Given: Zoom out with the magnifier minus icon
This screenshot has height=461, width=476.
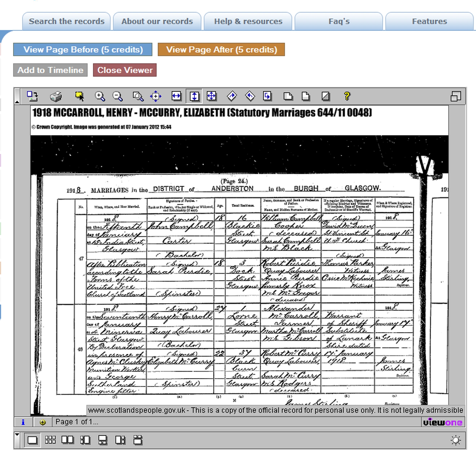Looking at the screenshot, I should tap(117, 96).
